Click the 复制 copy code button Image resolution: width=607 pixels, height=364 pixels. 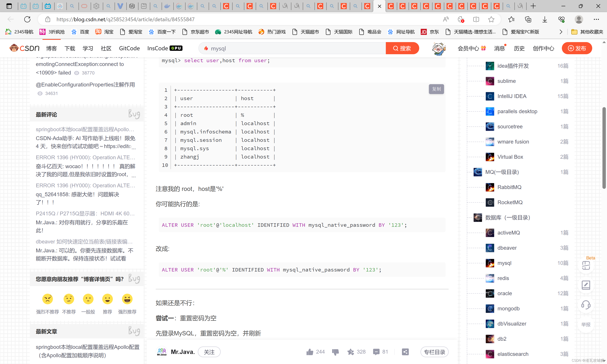436,89
